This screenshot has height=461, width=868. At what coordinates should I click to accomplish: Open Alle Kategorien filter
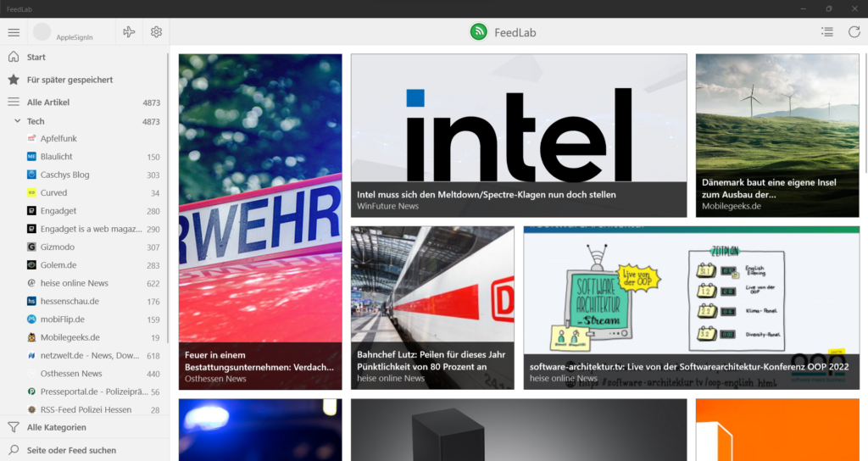pos(83,427)
